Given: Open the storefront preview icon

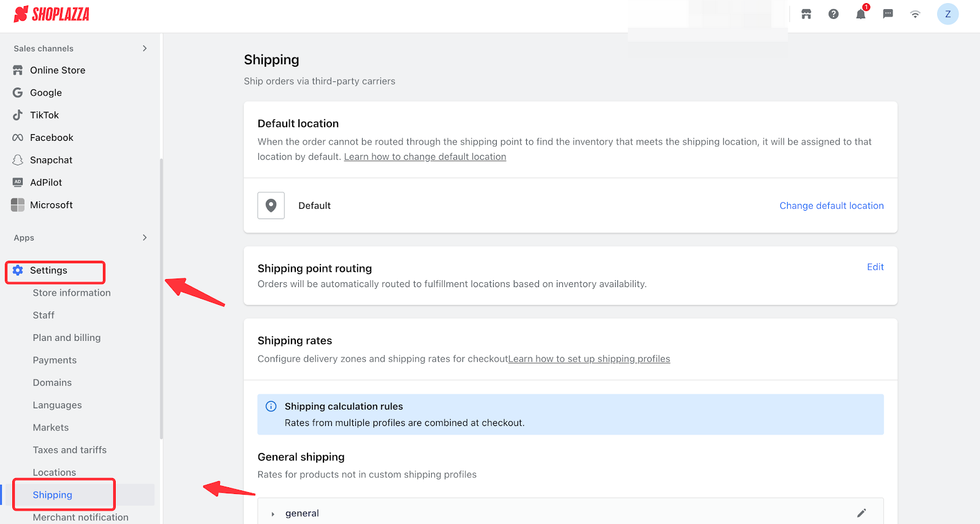Looking at the screenshot, I should tap(806, 14).
